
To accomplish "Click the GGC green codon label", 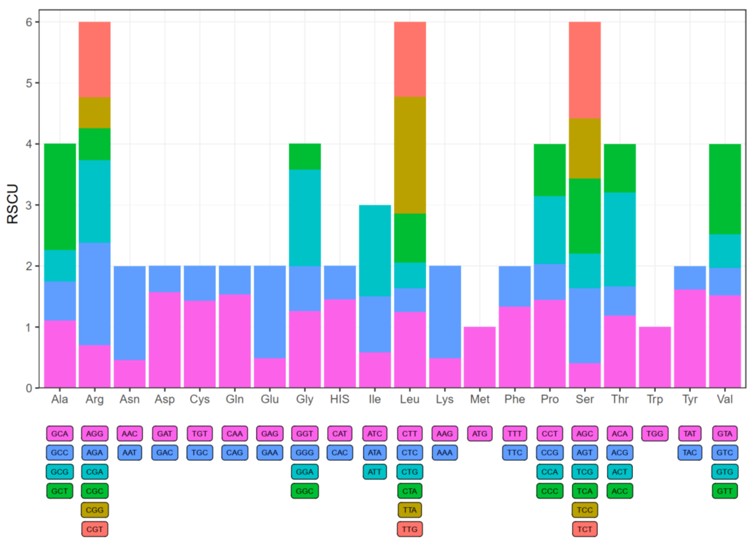I will 305,491.
